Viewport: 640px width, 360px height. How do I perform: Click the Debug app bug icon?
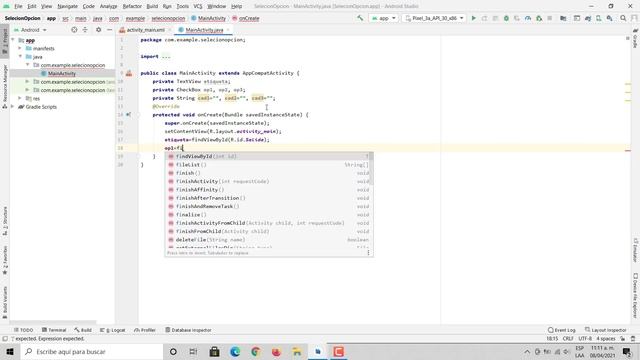[x=506, y=18]
